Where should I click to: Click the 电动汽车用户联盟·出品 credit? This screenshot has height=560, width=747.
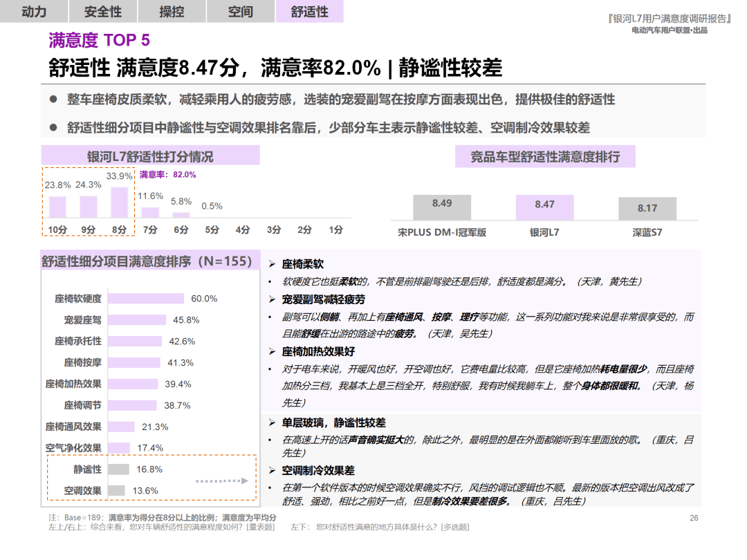coord(670,30)
